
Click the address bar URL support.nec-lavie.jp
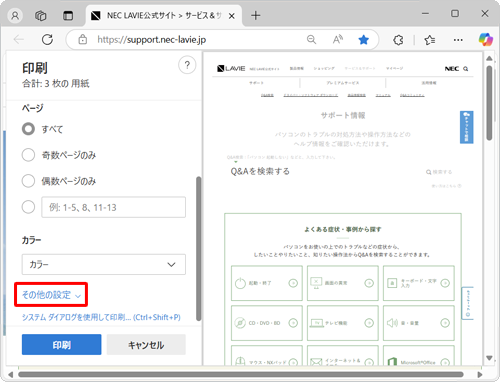[x=152, y=40]
